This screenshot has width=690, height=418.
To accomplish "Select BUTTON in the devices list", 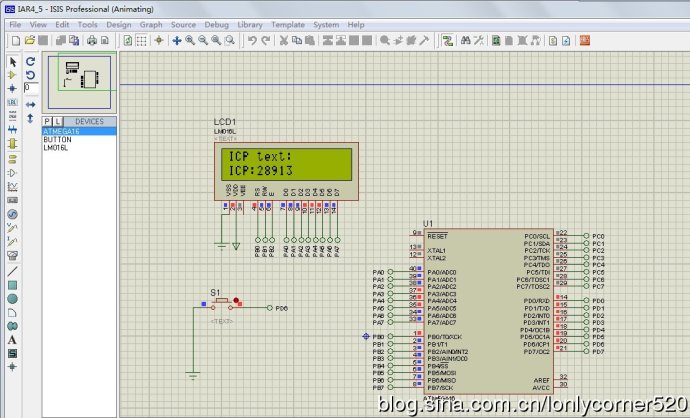I will tap(80, 139).
